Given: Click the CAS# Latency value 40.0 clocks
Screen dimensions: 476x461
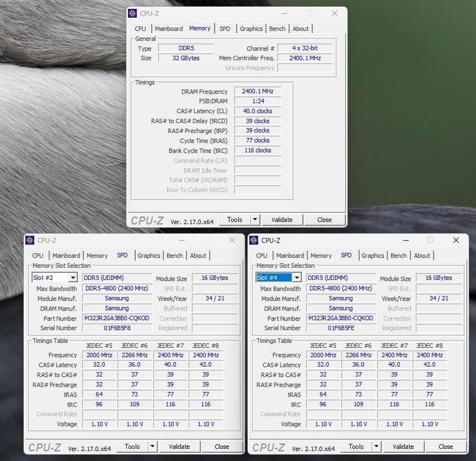Looking at the screenshot, I should click(258, 111).
